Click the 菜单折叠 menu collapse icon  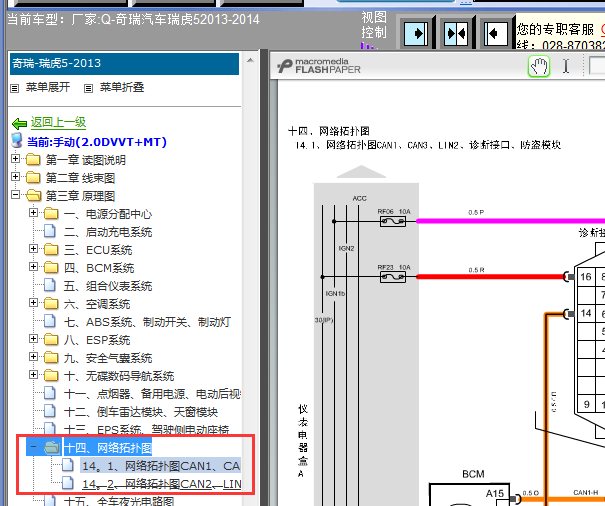click(88, 88)
